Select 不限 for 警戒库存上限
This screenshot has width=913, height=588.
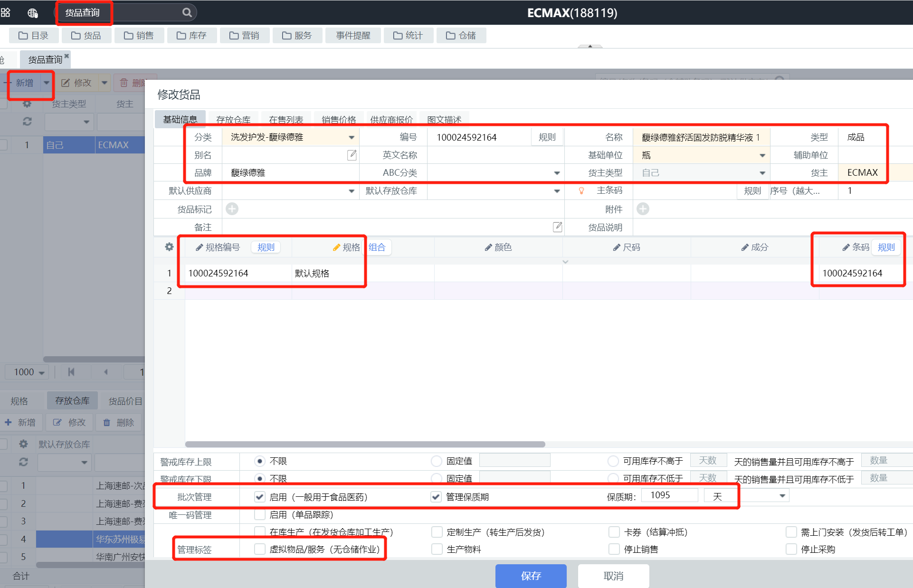(260, 461)
